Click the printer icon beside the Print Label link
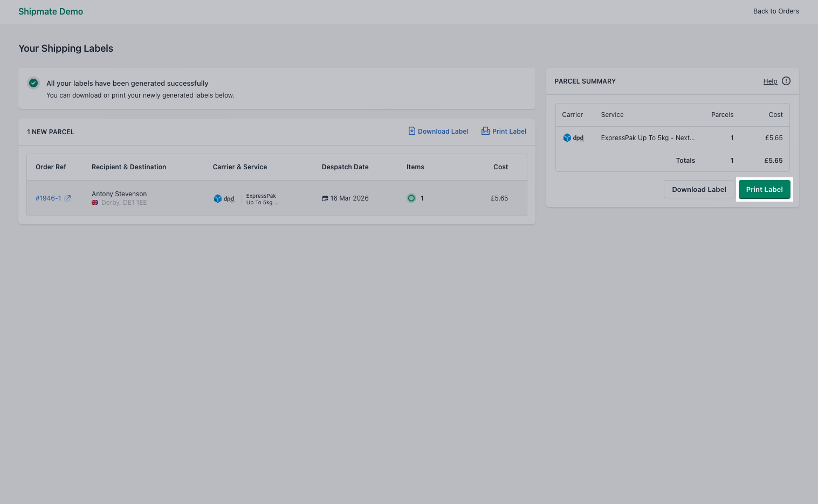The height and width of the screenshot is (504, 818). tap(485, 131)
